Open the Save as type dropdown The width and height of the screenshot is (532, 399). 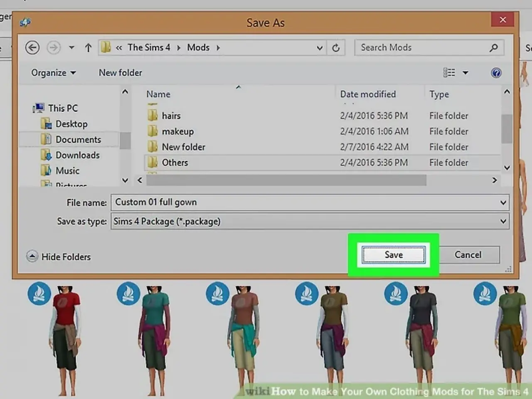(503, 222)
